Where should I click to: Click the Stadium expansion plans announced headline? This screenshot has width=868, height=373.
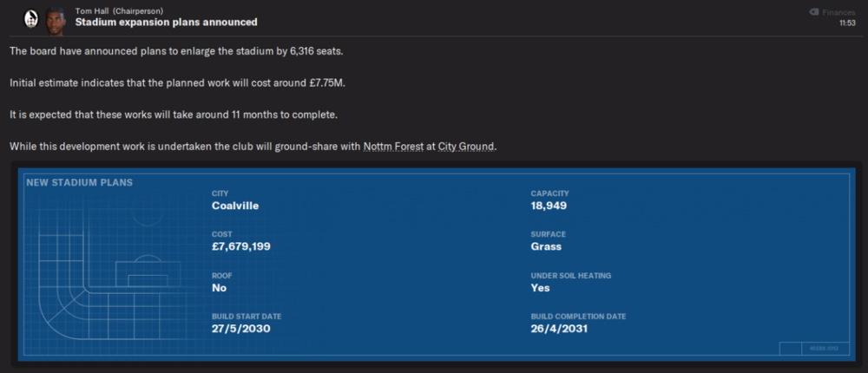[166, 23]
